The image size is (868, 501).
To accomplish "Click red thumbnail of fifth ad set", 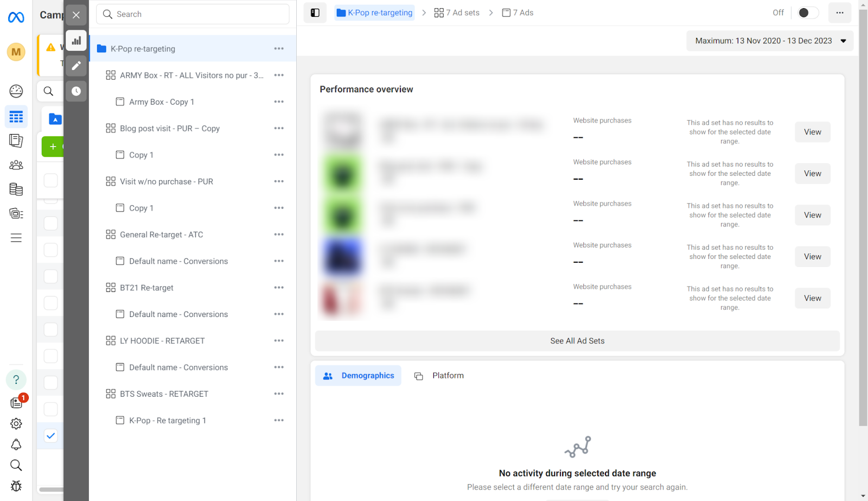I will (x=342, y=300).
